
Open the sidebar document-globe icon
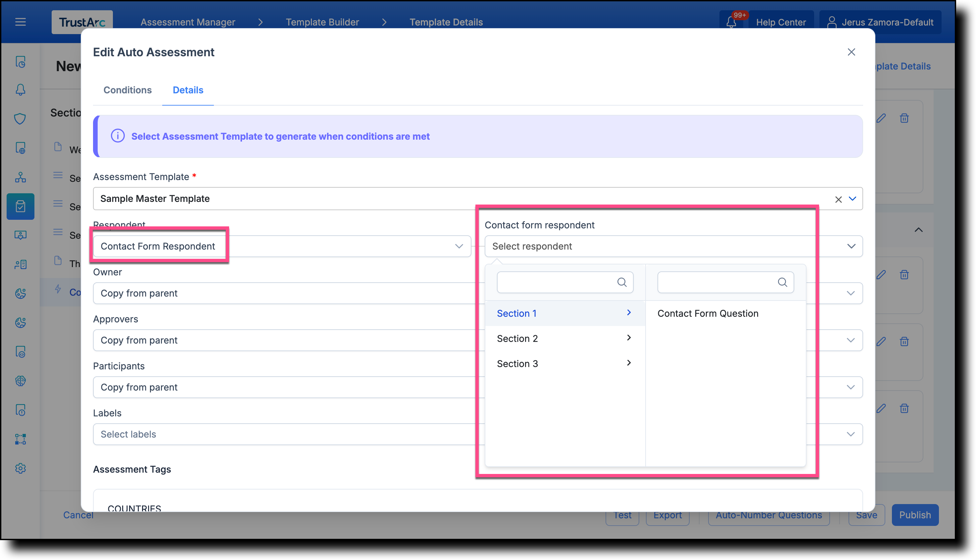click(x=21, y=148)
